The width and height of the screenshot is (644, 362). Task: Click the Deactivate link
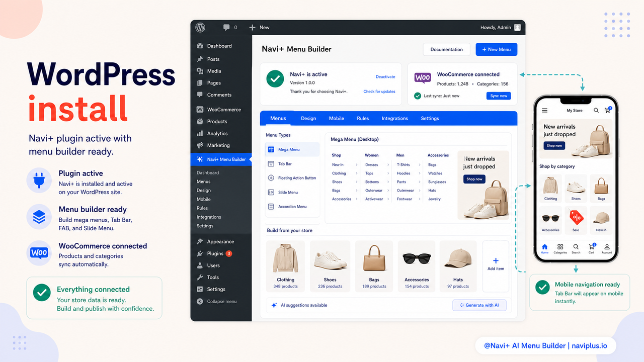(x=385, y=77)
